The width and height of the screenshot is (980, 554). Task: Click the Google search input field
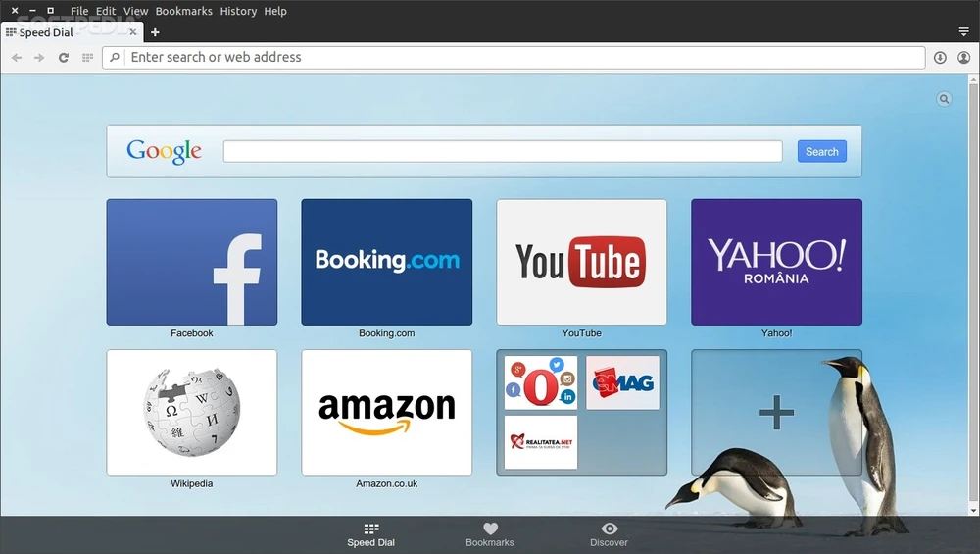pyautogui.click(x=502, y=151)
